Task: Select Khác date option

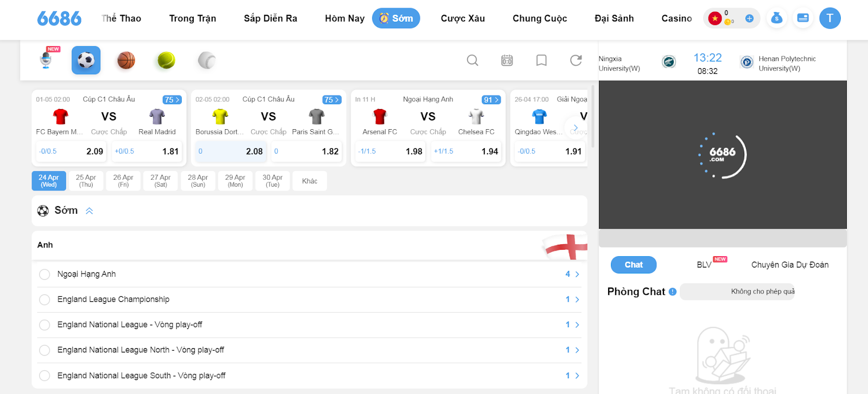Action: pyautogui.click(x=310, y=181)
